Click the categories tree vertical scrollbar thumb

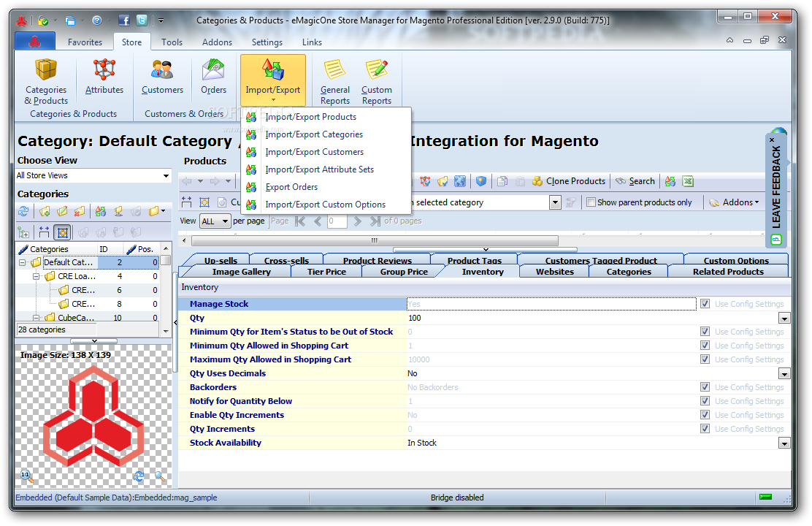pos(166,260)
